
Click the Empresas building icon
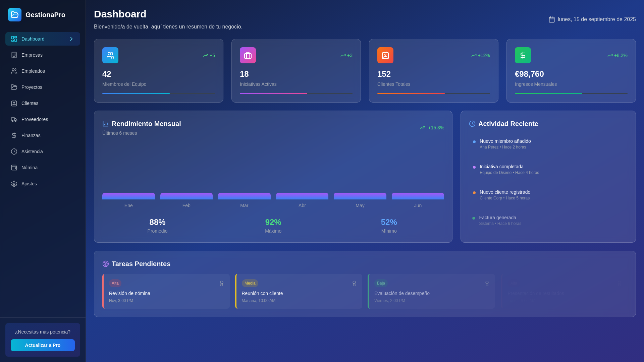pos(14,55)
